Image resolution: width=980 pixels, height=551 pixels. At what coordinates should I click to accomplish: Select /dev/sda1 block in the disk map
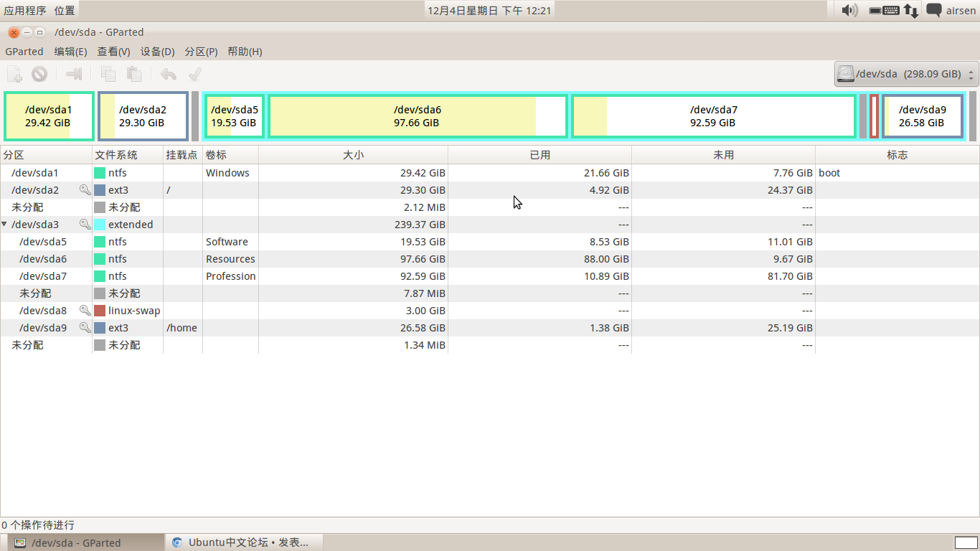coord(49,116)
